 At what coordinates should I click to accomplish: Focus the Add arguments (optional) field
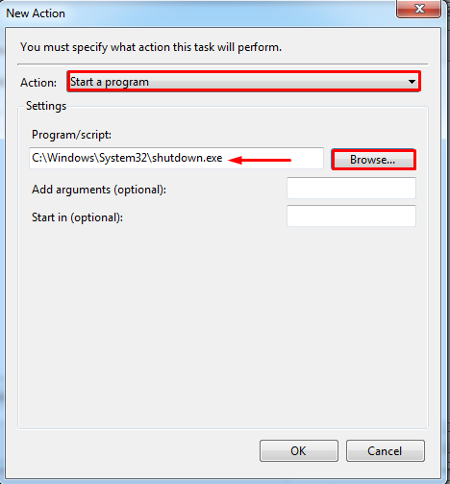click(351, 188)
